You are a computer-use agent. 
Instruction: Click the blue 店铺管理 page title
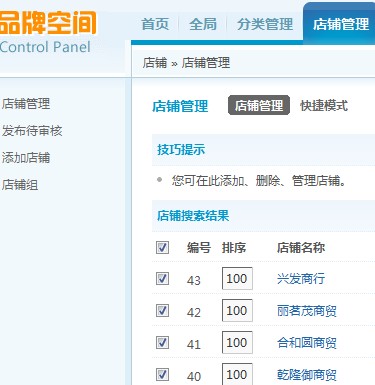click(x=180, y=106)
